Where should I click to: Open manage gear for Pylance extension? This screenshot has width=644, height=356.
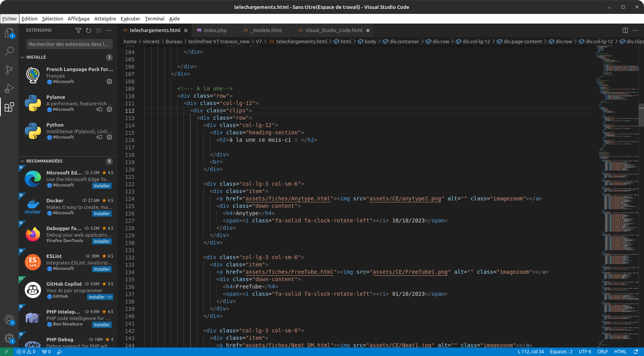109,109
